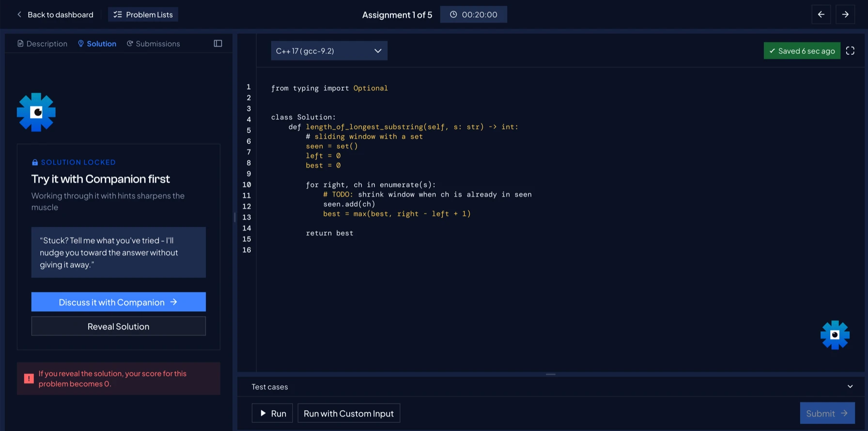Click the 'class Solution:' code line
Screen dimensions: 868x431
[x=303, y=117]
